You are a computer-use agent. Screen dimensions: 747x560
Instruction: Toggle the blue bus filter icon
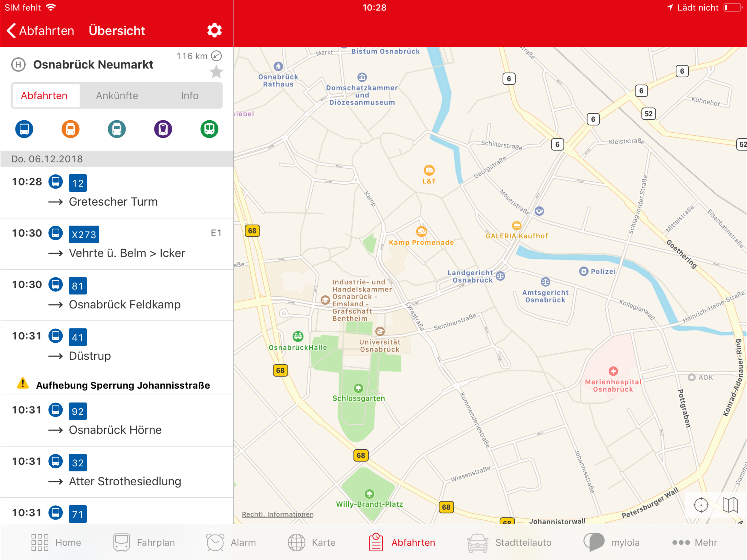(x=24, y=129)
